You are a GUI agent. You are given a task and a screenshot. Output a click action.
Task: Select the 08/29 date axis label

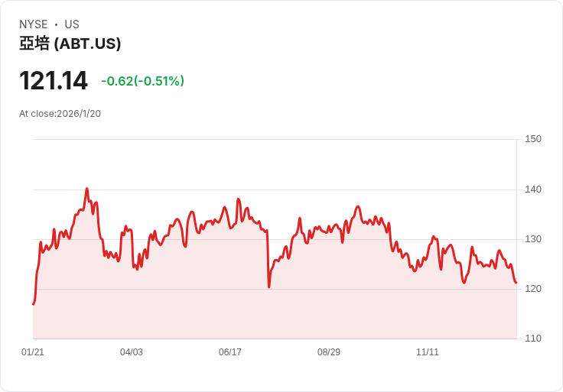(x=329, y=352)
